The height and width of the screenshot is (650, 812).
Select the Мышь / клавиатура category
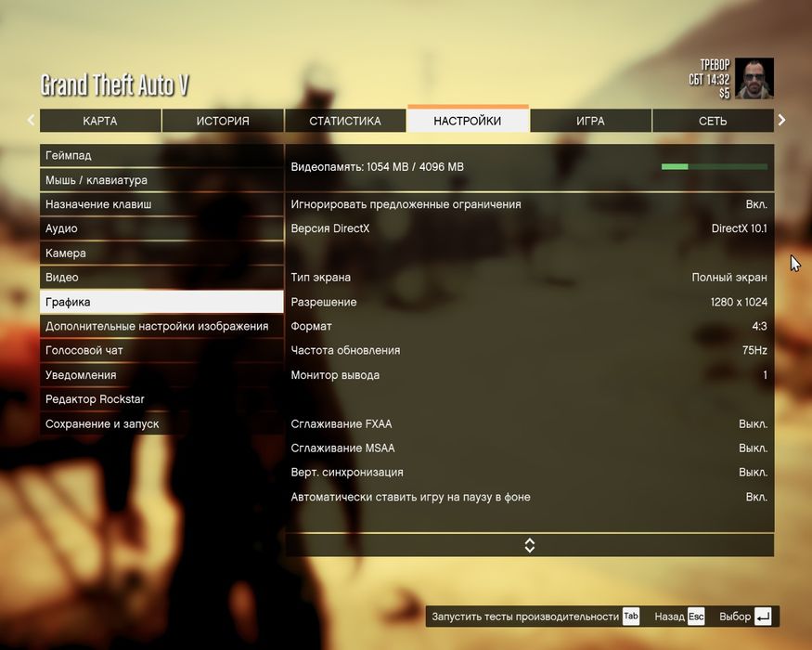pos(161,180)
